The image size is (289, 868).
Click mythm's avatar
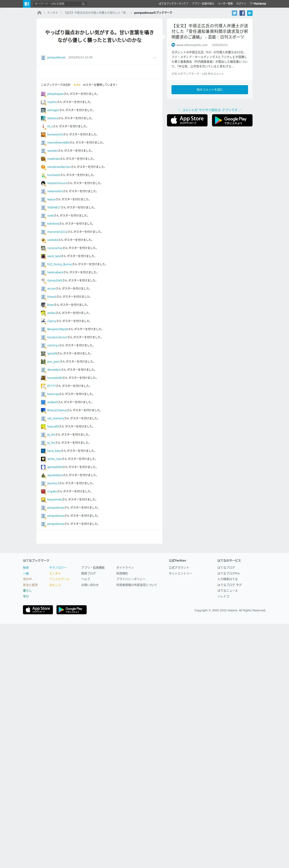43,102
